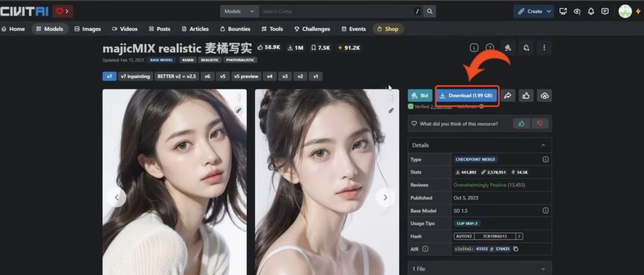
Task: Click the ASIAN tag
Action: (188, 60)
